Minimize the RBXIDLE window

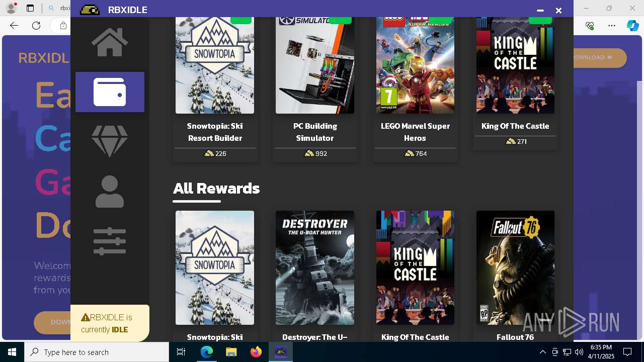click(x=540, y=10)
